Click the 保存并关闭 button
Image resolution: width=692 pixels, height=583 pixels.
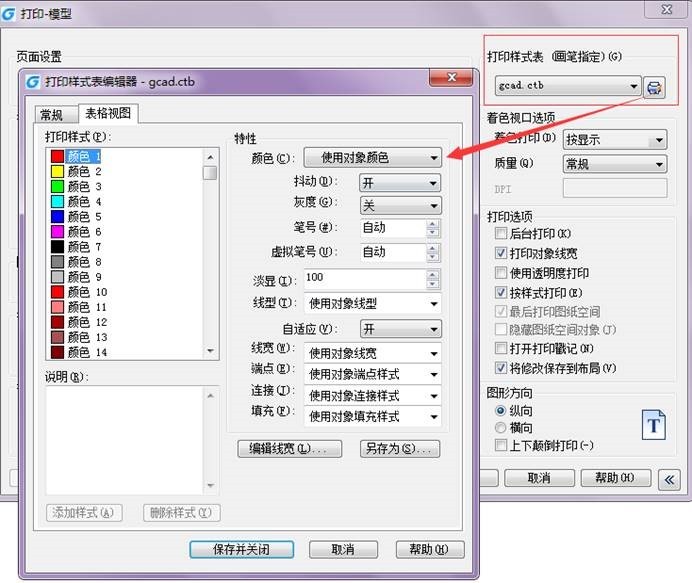[x=243, y=549]
